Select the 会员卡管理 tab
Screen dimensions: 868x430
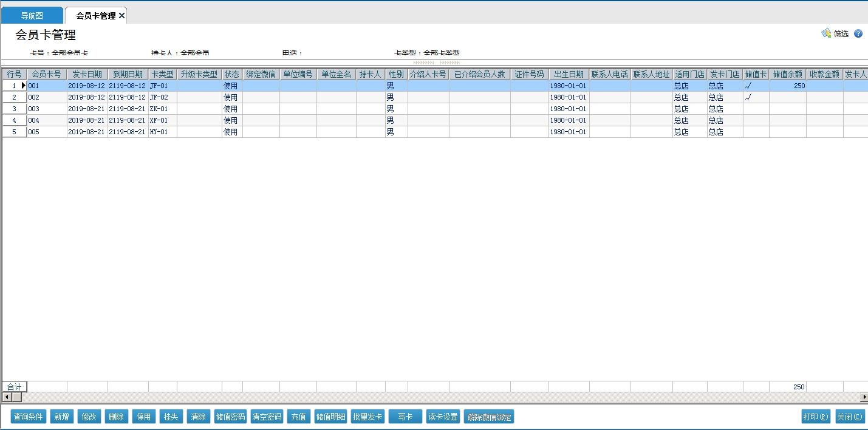pyautogui.click(x=95, y=16)
